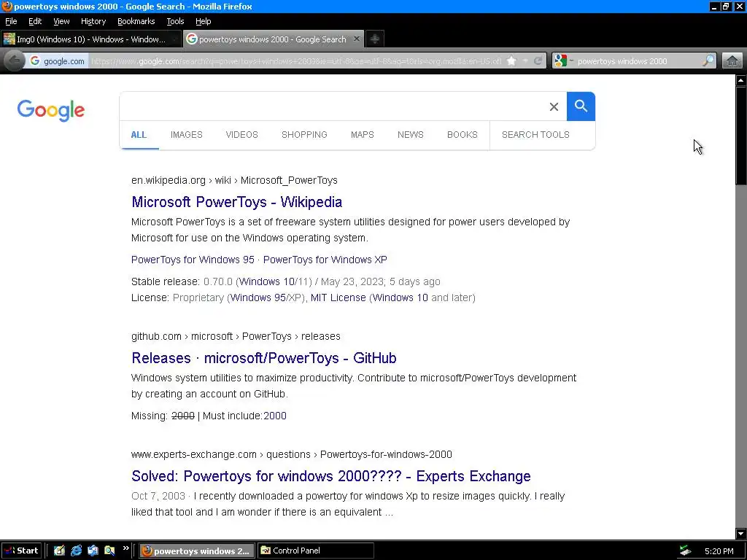The height and width of the screenshot is (560, 747).
Task: Click the Windows 95 link in License line
Action: click(x=258, y=298)
